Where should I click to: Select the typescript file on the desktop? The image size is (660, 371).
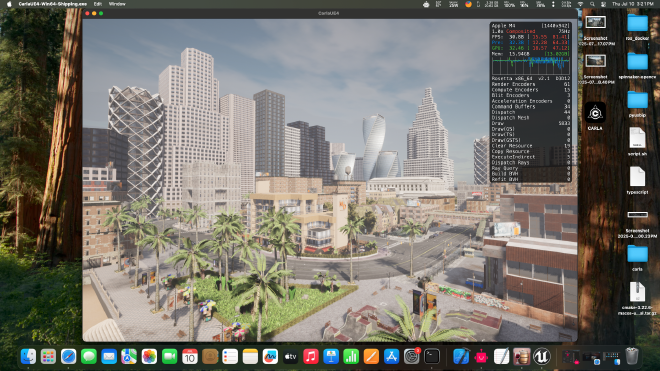click(x=637, y=176)
